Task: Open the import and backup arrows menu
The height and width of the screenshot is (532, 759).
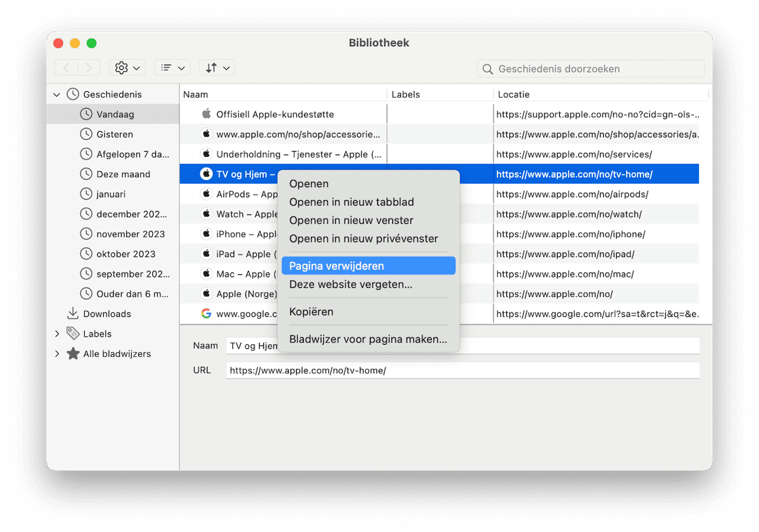Action: click(217, 68)
